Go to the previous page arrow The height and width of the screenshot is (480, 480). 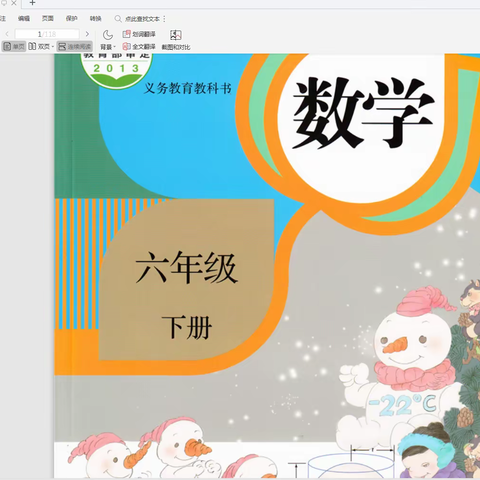tap(7, 34)
